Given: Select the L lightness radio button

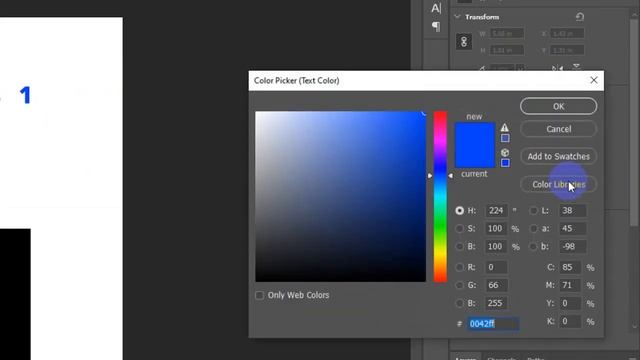Looking at the screenshot, I should click(533, 211).
